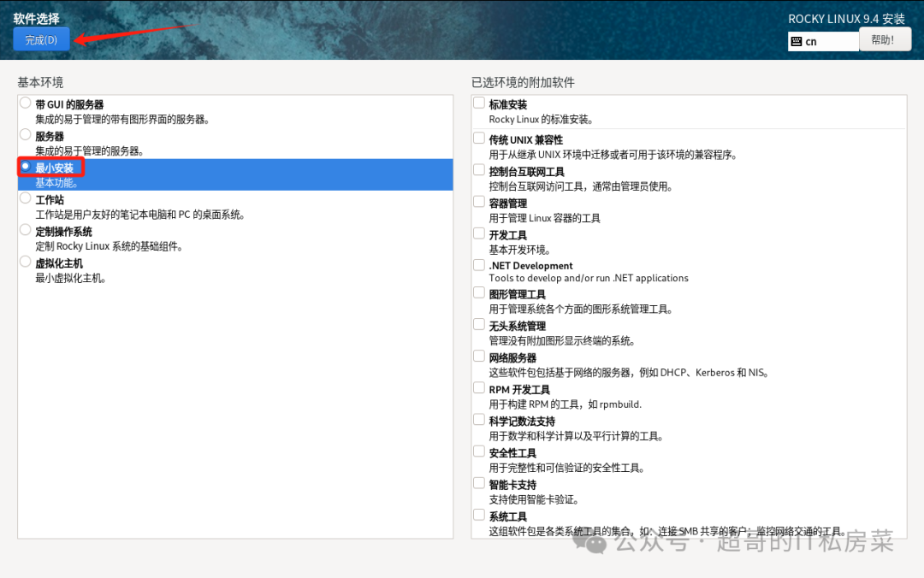Enable the 开发工具 add-on

click(478, 234)
